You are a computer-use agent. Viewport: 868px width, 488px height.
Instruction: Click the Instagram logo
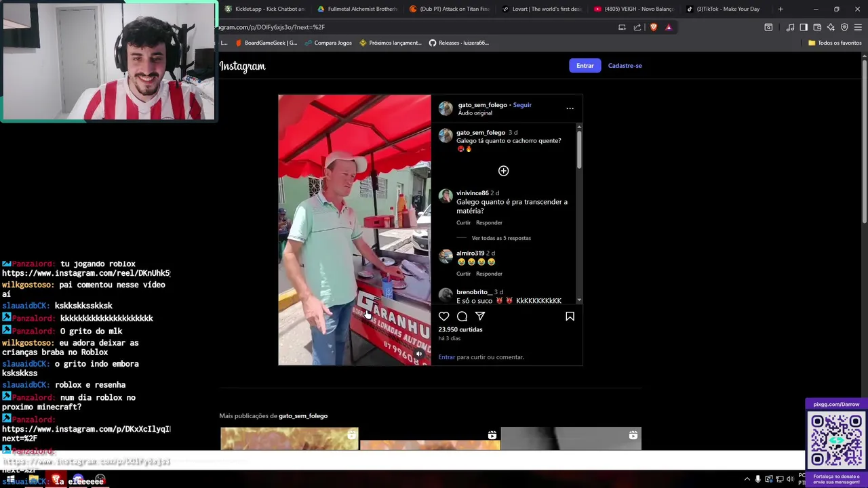(242, 66)
